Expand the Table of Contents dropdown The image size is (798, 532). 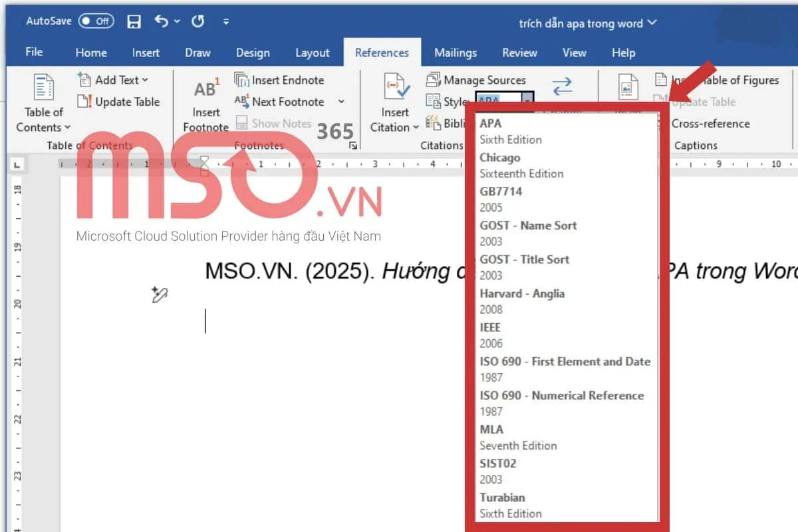pyautogui.click(x=67, y=128)
